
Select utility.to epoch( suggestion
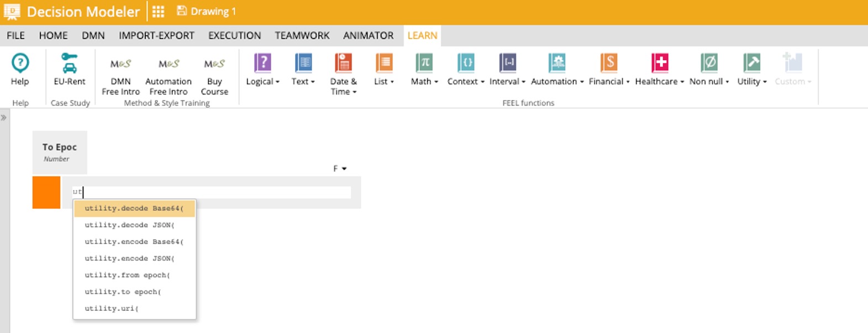tap(123, 292)
